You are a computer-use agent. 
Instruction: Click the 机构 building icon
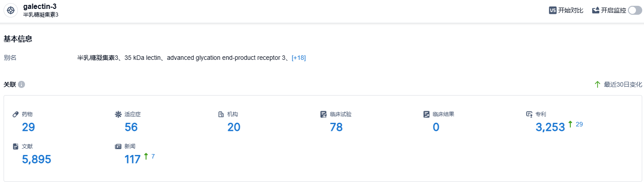tap(221, 114)
